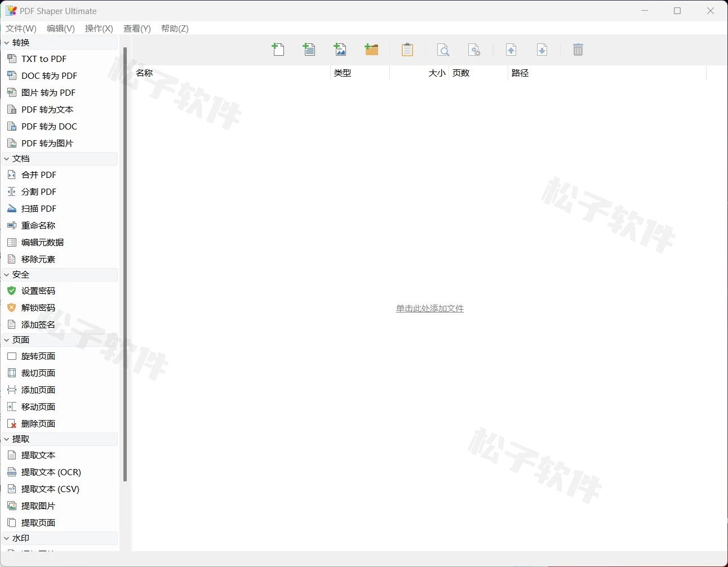This screenshot has height=567, width=728.
Task: Open the 操作(X) menu
Action: tap(99, 28)
